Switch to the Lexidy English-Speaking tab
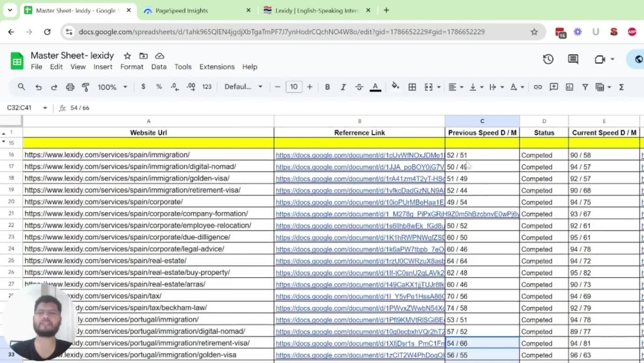 (x=316, y=11)
